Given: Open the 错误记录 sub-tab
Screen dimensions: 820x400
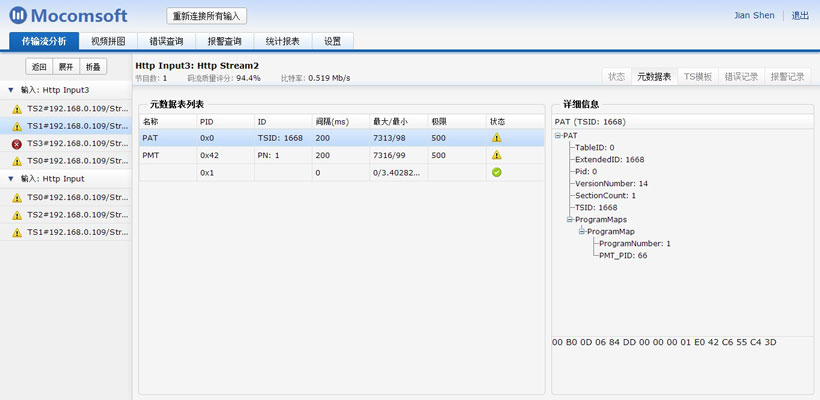Looking at the screenshot, I should [741, 76].
